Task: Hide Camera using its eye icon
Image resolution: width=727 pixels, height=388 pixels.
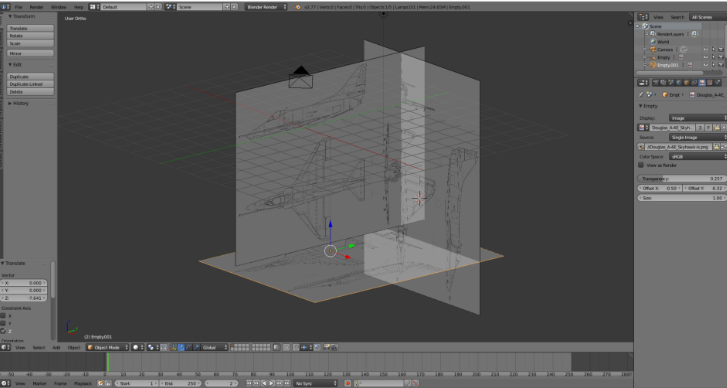Action: (706, 49)
